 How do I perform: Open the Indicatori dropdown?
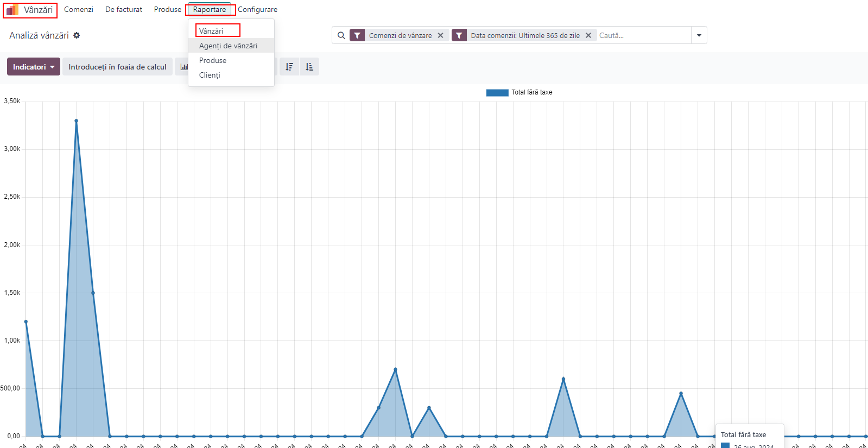pos(33,67)
